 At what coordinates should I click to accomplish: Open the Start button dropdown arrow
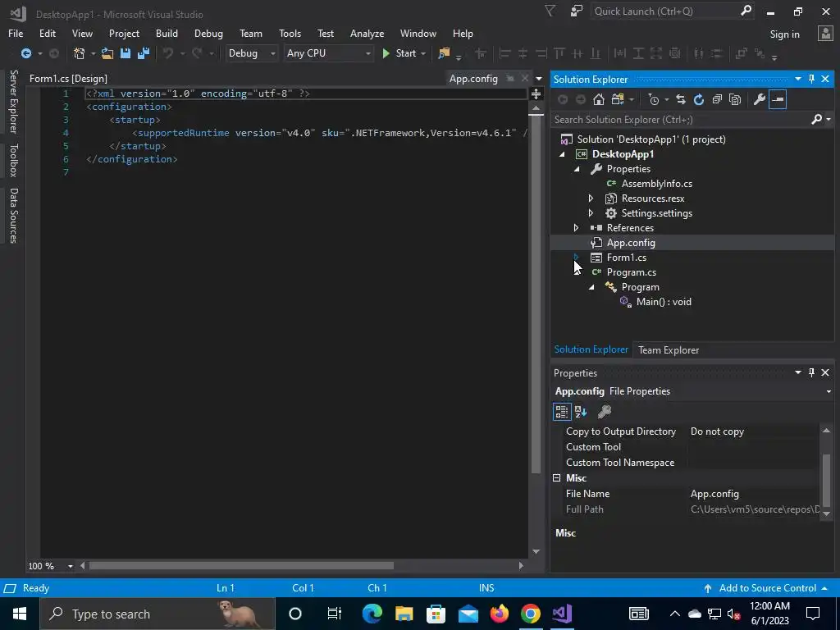423,53
